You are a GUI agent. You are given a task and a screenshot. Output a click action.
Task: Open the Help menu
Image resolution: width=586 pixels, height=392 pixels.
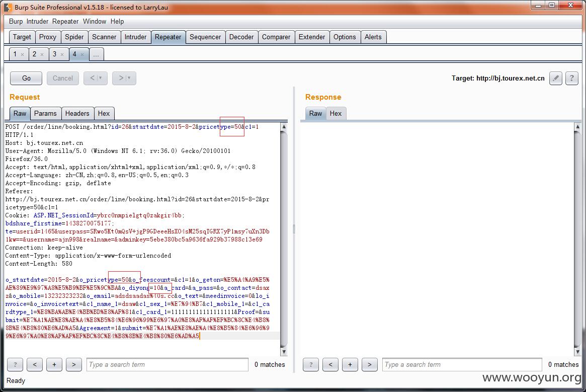pos(117,21)
